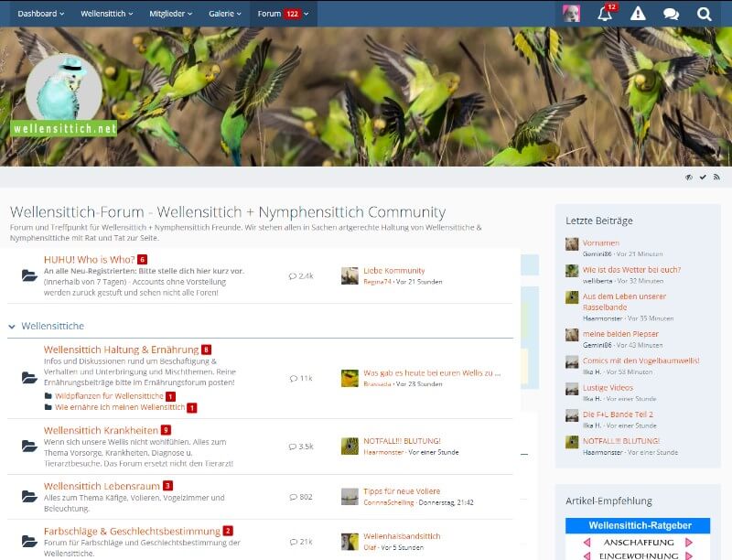This screenshot has width=732, height=560.
Task: Open the Mitglieder dropdown menu
Action: pos(169,14)
